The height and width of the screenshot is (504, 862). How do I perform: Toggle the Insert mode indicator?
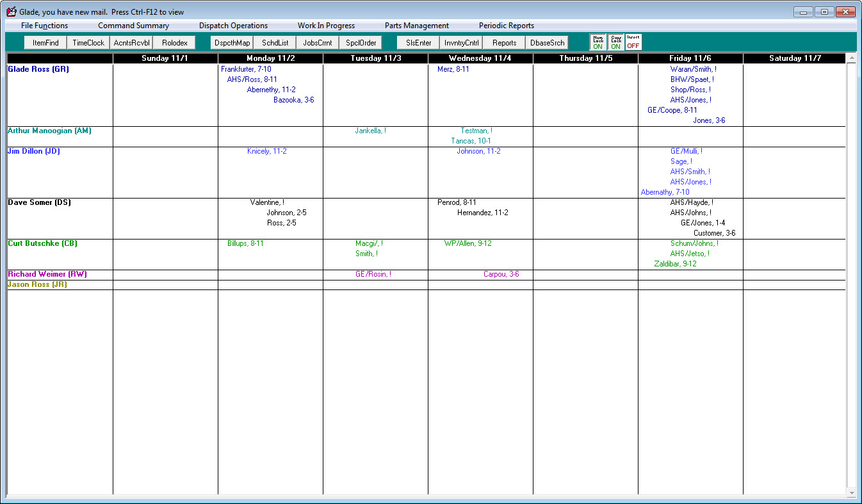pyautogui.click(x=633, y=42)
